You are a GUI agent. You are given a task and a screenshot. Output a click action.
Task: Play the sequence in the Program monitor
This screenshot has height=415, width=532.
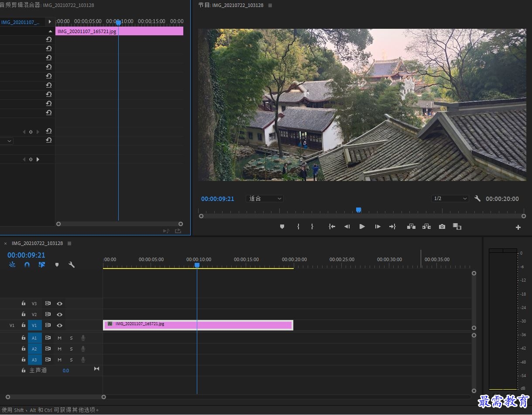point(362,227)
